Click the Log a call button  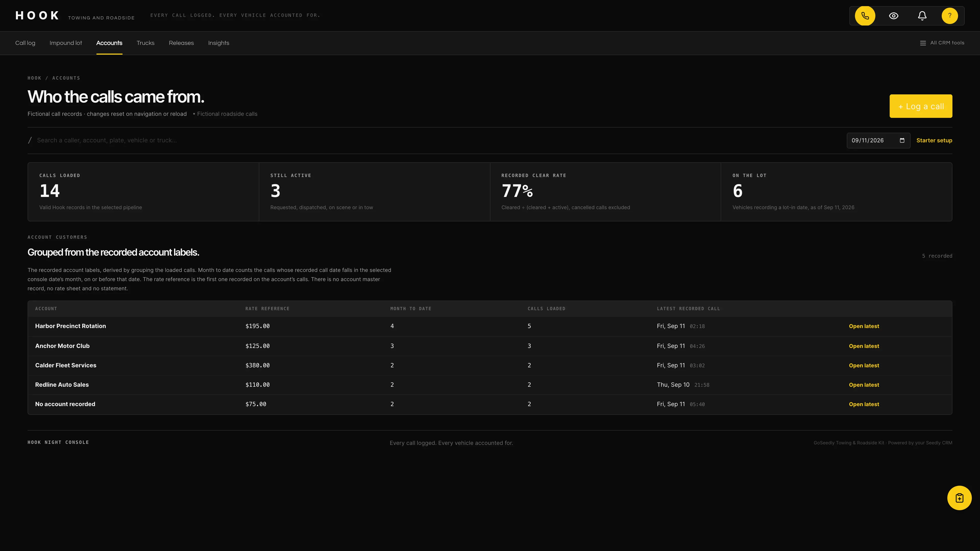921,106
